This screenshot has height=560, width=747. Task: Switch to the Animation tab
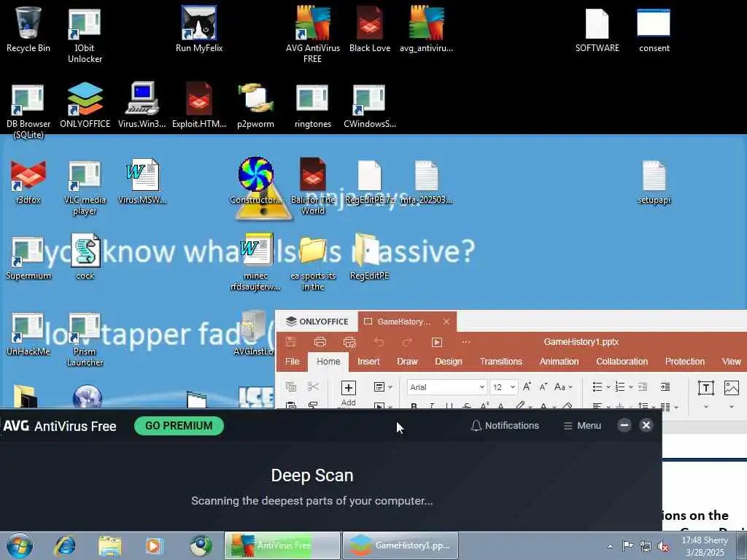(559, 362)
